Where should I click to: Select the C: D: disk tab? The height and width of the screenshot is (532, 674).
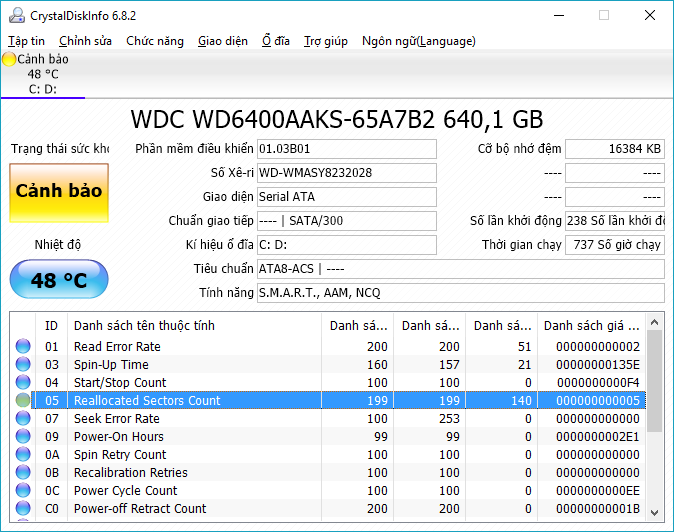pos(43,74)
